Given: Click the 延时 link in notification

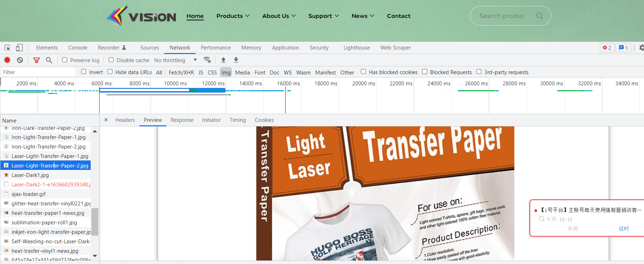Looking at the screenshot, I should click(624, 229).
